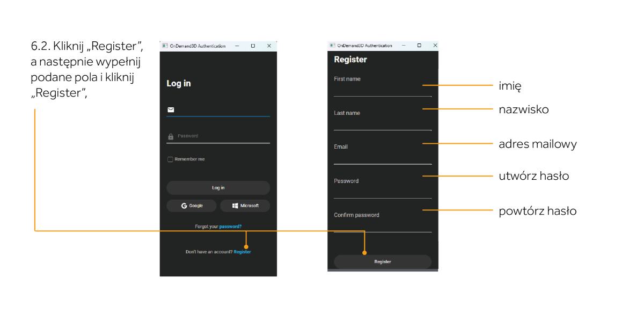Screen dimensions: 644x314
Task: Open the Forgot your password link
Action: pyautogui.click(x=230, y=227)
